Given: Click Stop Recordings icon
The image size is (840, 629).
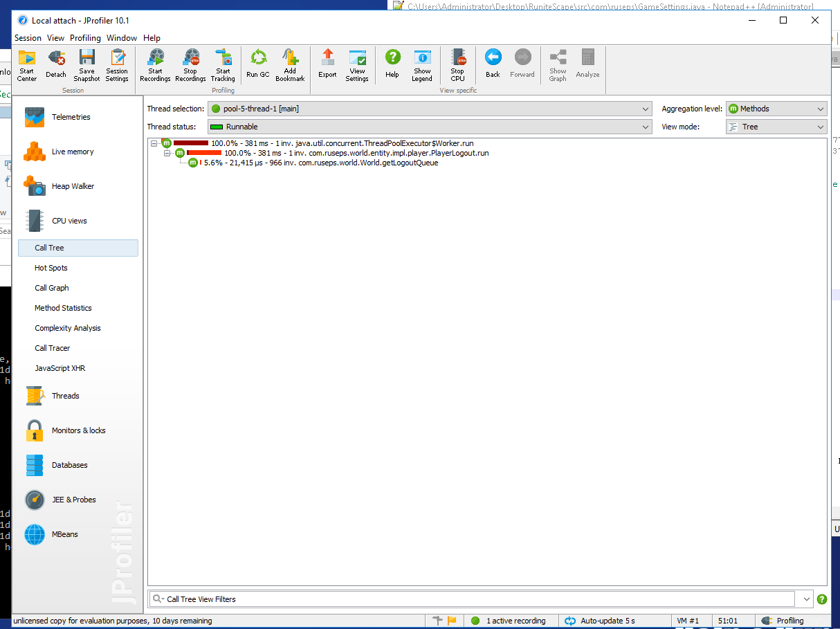Looking at the screenshot, I should click(190, 65).
